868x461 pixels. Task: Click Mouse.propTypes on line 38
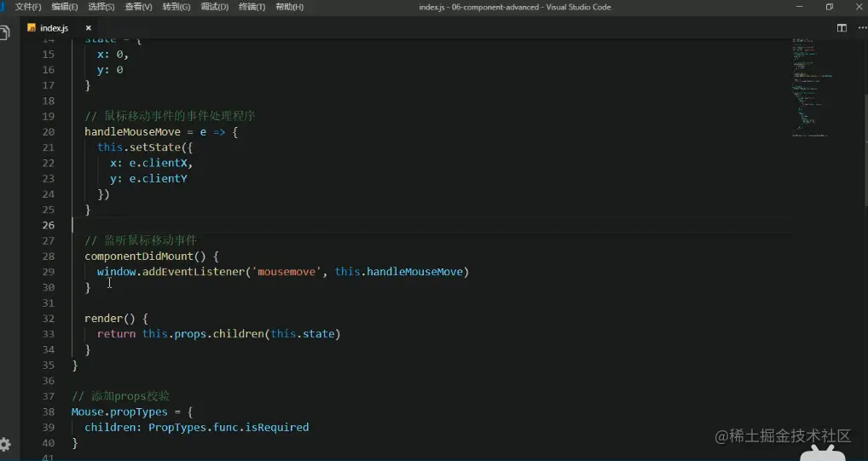(119, 412)
